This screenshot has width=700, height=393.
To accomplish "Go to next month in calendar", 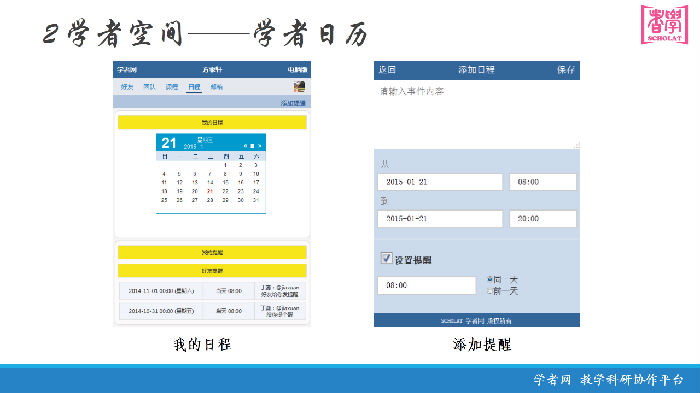I will 259,146.
